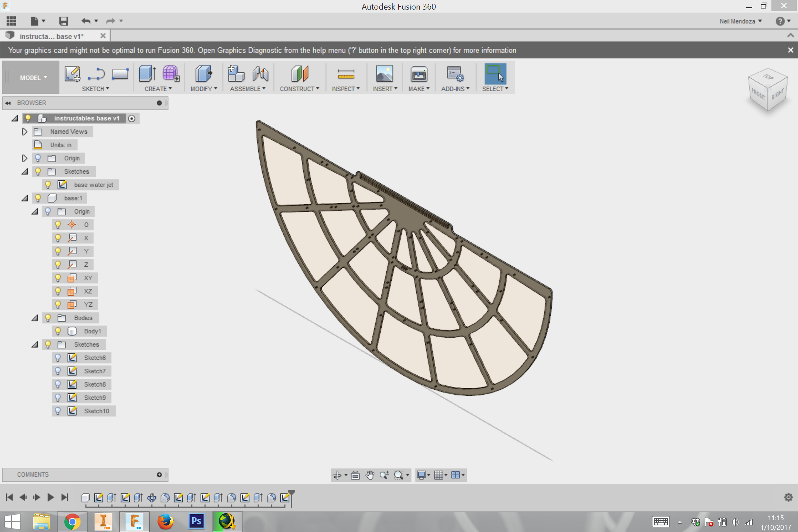Viewport: 798px width, 532px height.
Task: Collapse the base:1 component node
Action: tap(25, 198)
